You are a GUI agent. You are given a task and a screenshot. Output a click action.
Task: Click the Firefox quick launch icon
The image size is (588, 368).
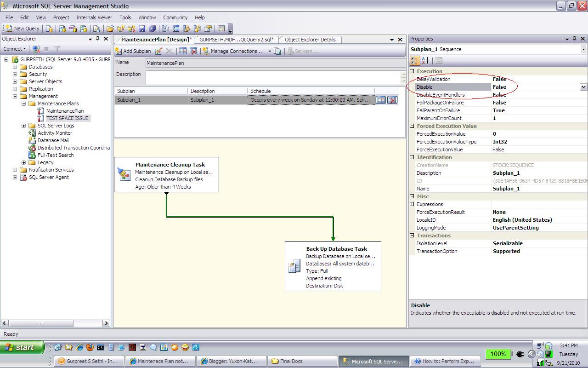[90, 347]
